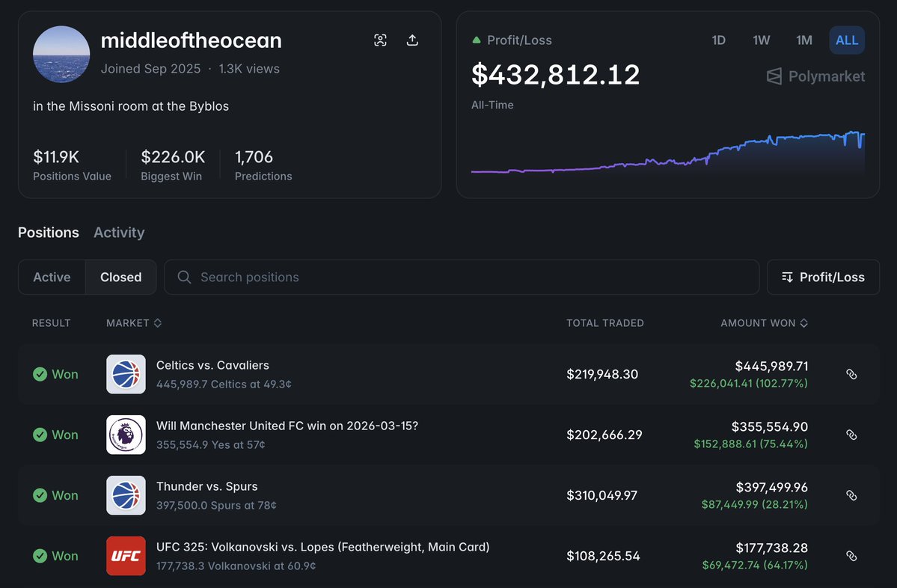Copy link for Celtics vs. Cavaliers position
Screen dimensions: 897x588
point(851,374)
